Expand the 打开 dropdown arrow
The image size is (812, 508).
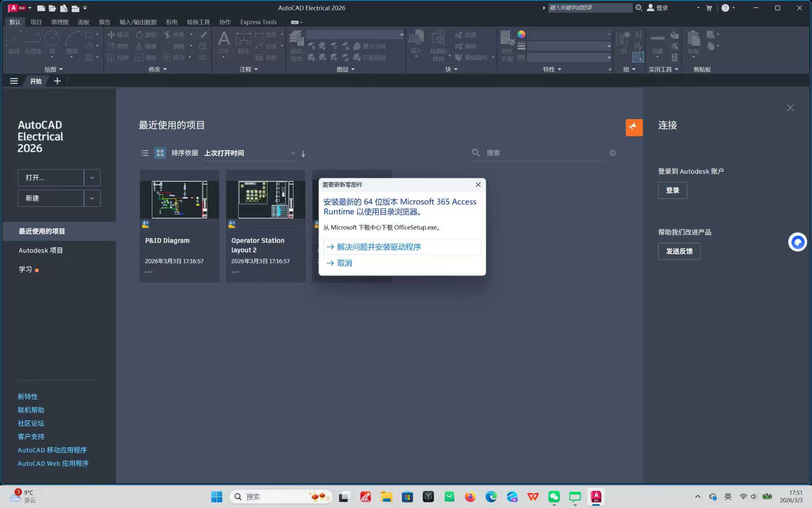(x=92, y=178)
